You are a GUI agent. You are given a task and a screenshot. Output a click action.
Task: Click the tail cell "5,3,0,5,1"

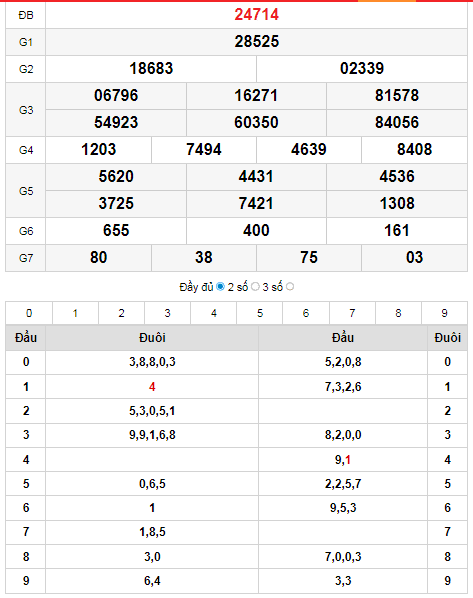[152, 411]
